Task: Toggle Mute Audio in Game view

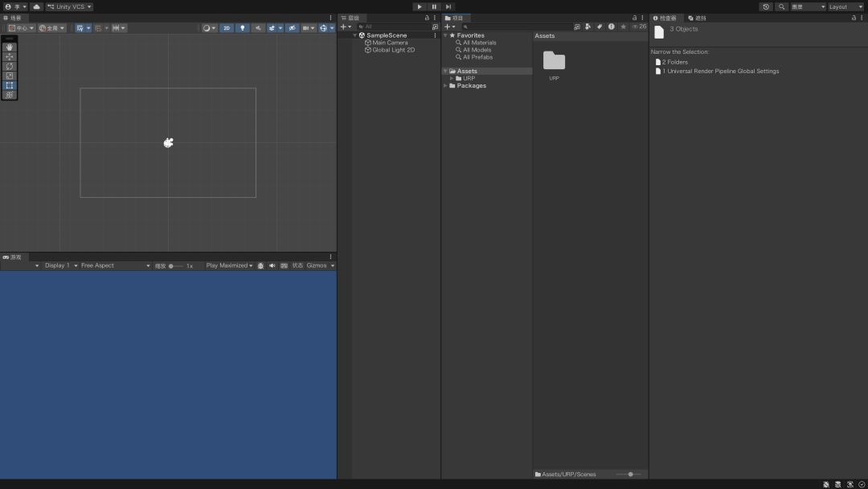Action: pos(272,266)
